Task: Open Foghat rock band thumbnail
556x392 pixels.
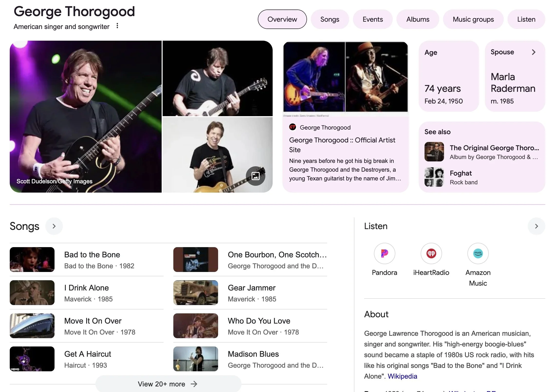Action: 434,177
